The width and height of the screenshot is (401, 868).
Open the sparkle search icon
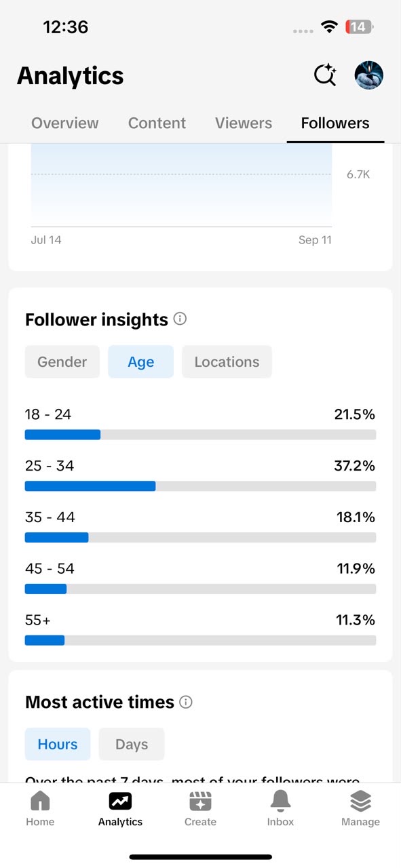click(325, 75)
